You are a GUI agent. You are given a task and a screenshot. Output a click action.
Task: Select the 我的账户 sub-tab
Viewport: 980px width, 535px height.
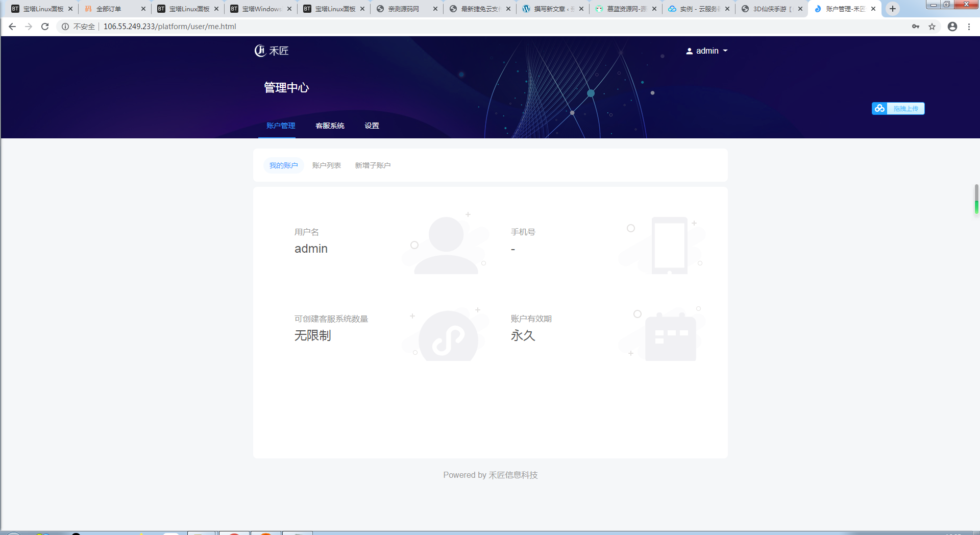pyautogui.click(x=283, y=165)
